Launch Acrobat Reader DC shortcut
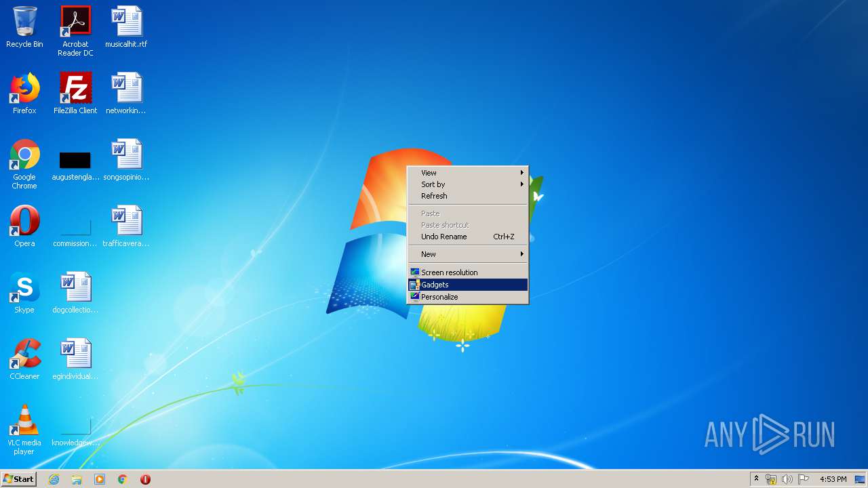Viewport: 868px width, 488px height. coord(75,30)
